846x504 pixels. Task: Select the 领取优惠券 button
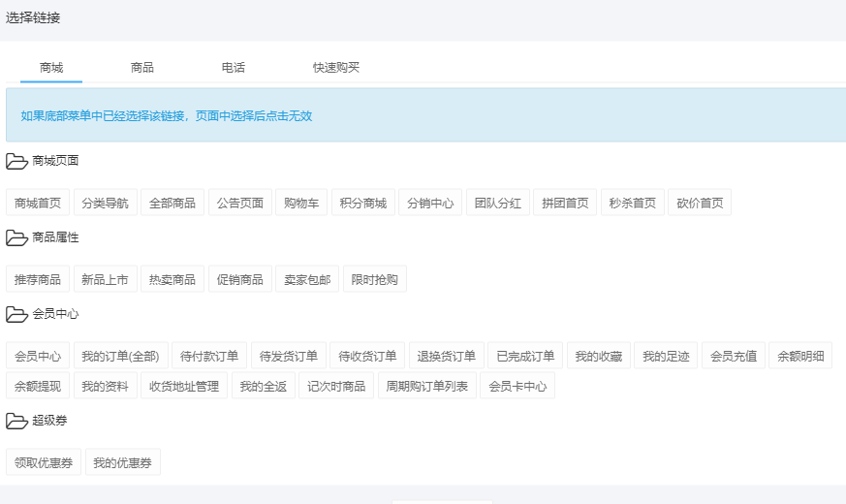pyautogui.click(x=44, y=462)
